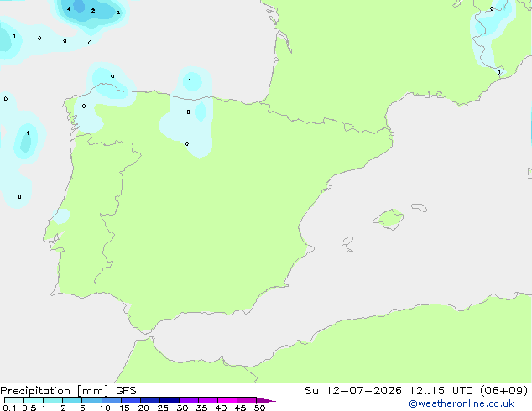This screenshot has width=532, height=411.
Task: Click the 1–2 mm legend color swatch
Action: [53, 400]
